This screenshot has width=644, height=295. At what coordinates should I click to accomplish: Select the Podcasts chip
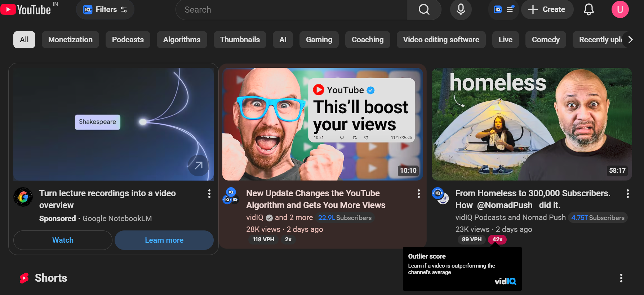pyautogui.click(x=128, y=40)
